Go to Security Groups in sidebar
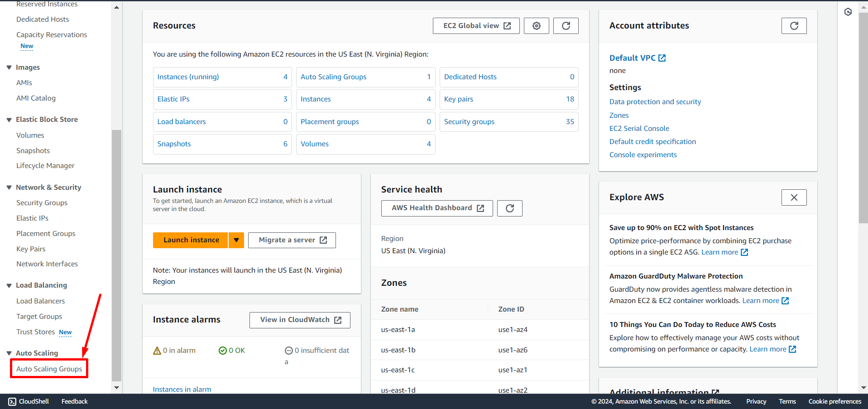The image size is (868, 409). 42,203
